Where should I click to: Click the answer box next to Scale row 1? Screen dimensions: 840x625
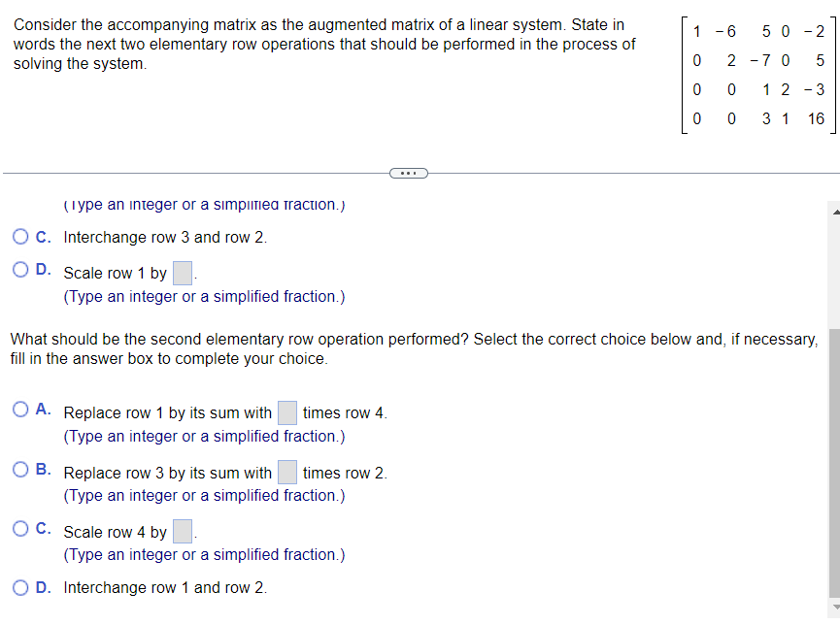(182, 272)
